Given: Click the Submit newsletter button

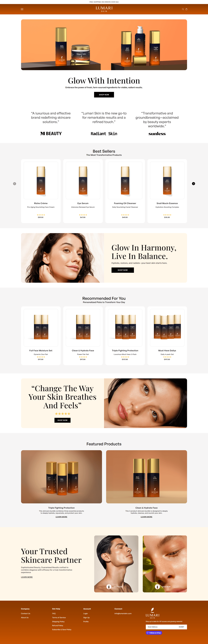Looking at the screenshot, I should pyautogui.click(x=181, y=627).
